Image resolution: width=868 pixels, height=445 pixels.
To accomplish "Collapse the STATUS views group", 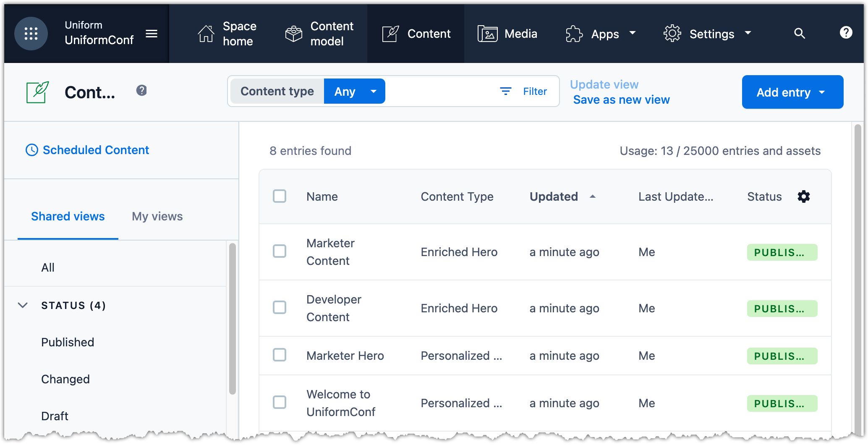I will pyautogui.click(x=23, y=305).
